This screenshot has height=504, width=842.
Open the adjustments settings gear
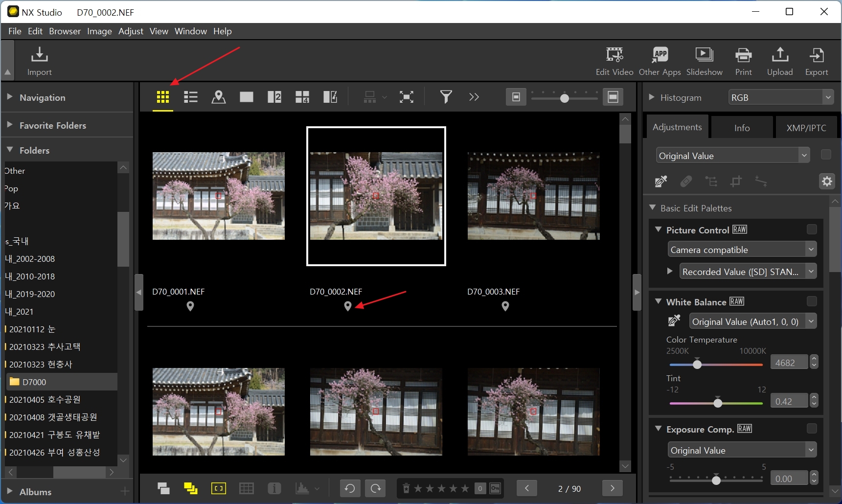[827, 182]
